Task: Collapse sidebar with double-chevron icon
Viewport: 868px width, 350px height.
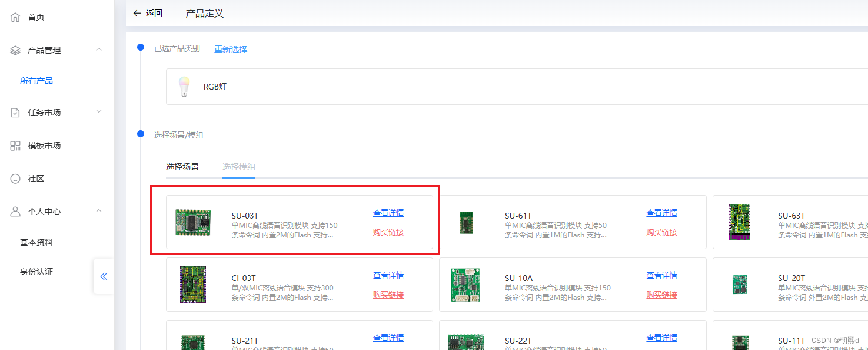Action: coord(104,276)
